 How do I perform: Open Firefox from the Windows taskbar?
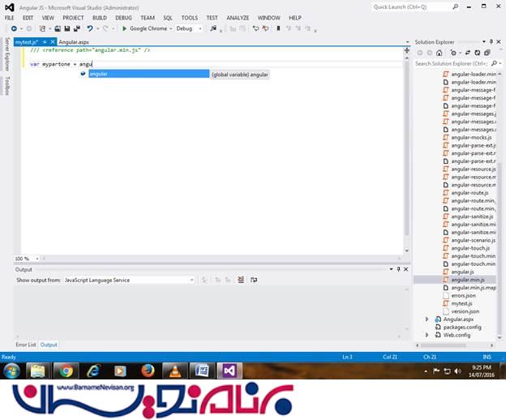click(x=148, y=371)
